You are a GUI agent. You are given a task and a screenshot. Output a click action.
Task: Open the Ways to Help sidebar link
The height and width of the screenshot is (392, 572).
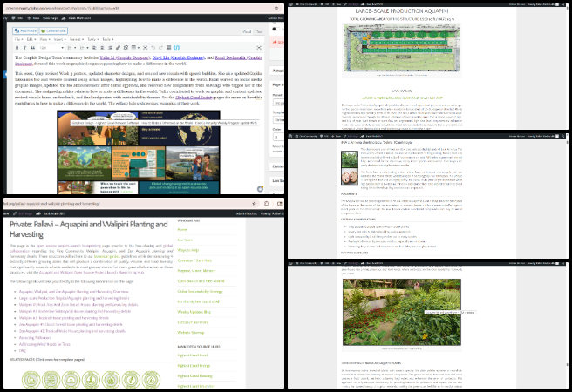click(187, 250)
